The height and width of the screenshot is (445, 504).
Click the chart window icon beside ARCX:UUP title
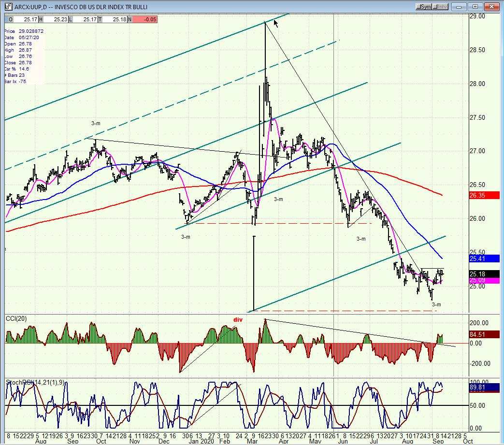tap(9, 6)
